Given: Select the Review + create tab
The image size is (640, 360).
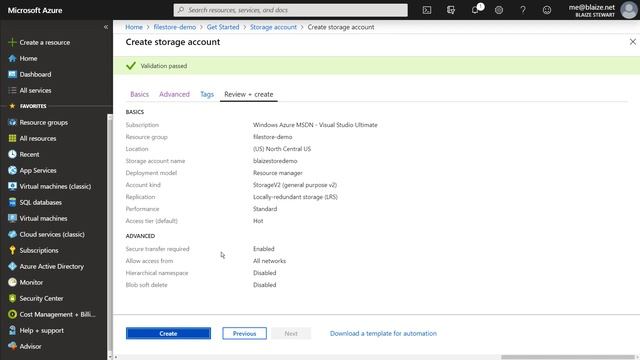Looking at the screenshot, I should (249, 94).
